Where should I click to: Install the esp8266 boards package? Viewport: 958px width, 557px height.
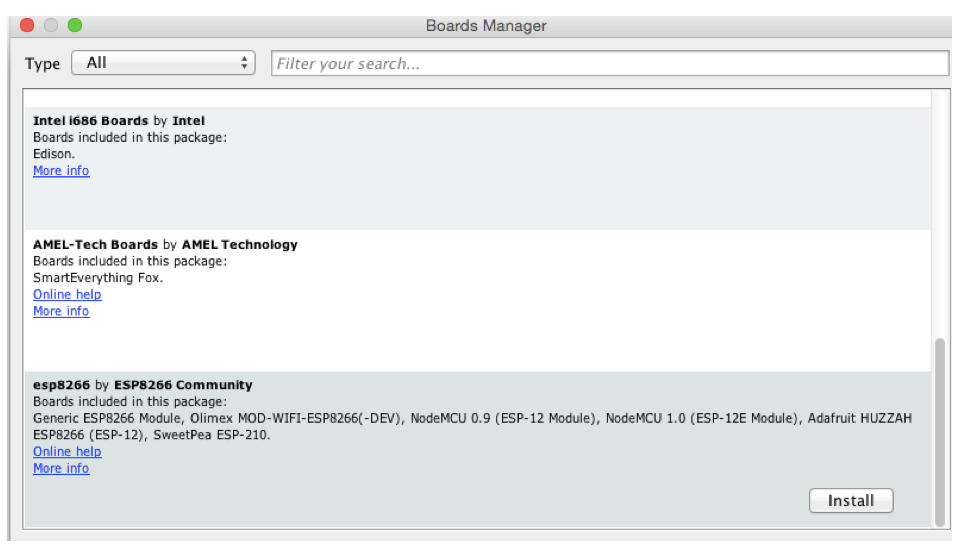(x=851, y=501)
